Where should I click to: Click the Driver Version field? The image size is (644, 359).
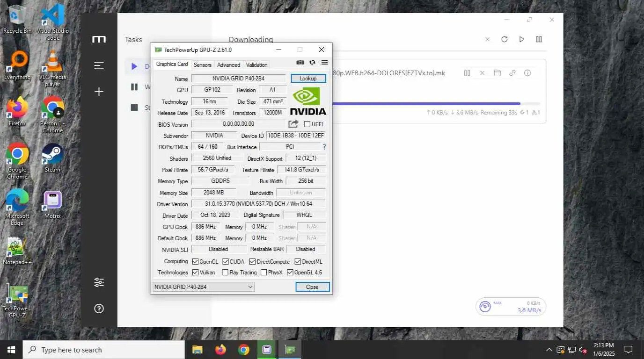point(258,204)
